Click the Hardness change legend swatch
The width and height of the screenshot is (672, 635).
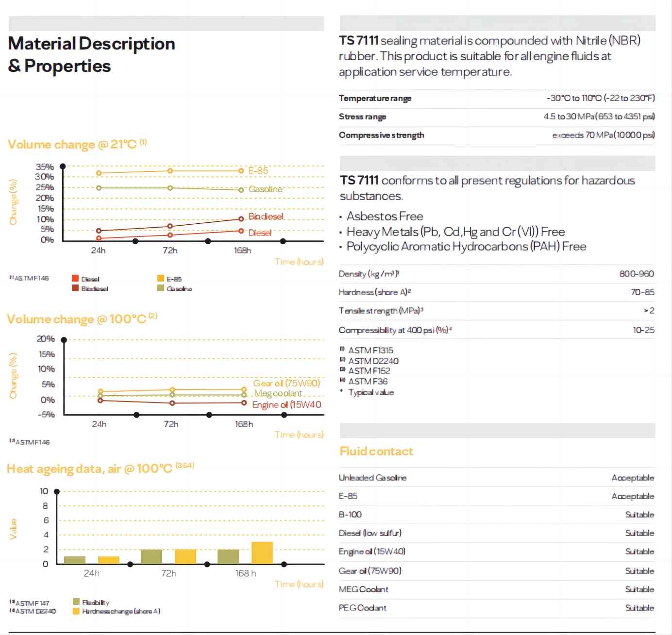(76, 611)
